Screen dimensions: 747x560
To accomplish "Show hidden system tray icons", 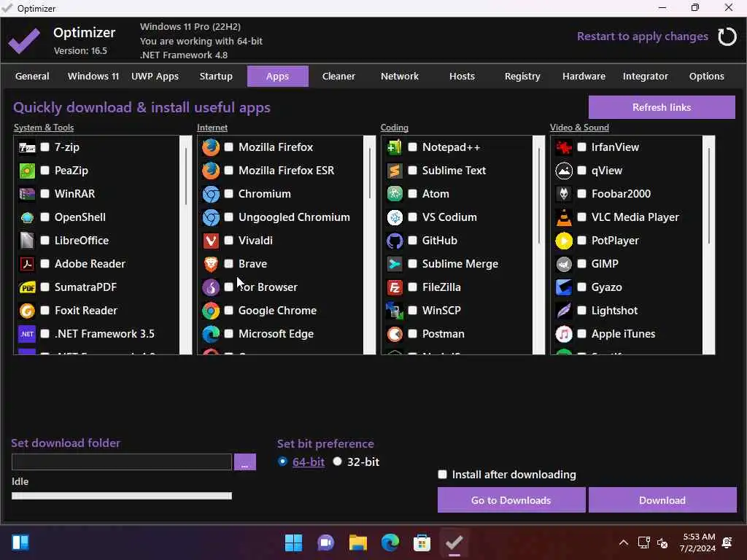I will tap(623, 542).
